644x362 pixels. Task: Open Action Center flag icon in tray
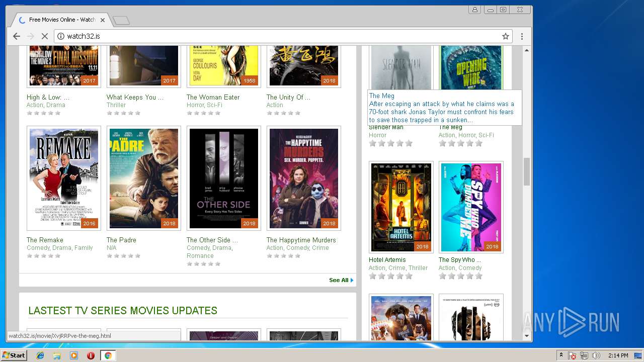573,355
